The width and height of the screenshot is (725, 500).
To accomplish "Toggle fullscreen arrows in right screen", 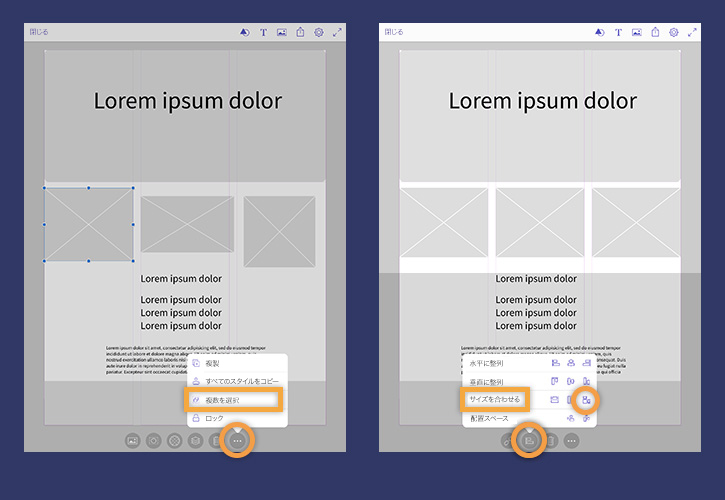I will pos(692,32).
